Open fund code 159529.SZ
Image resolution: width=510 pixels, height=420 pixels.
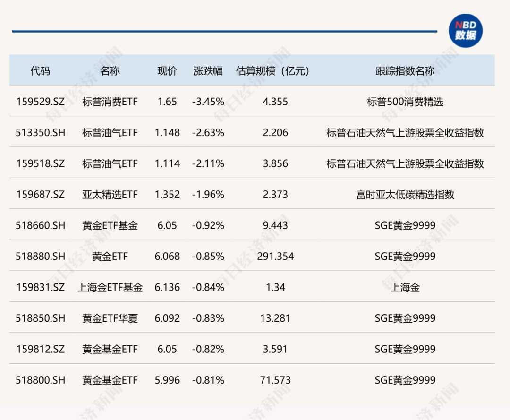pos(40,102)
